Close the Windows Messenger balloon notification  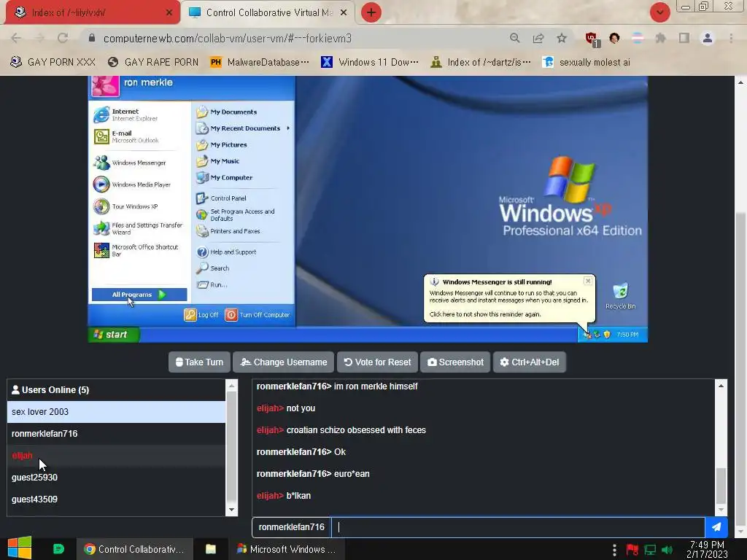point(588,281)
